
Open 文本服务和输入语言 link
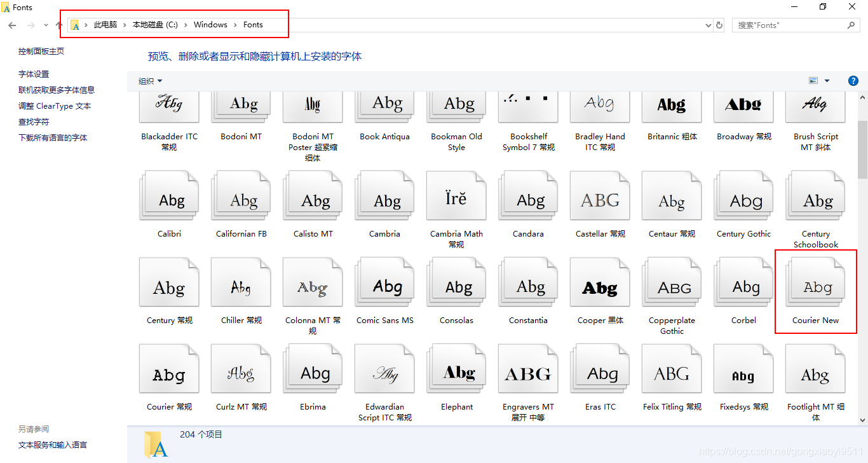coord(53,445)
